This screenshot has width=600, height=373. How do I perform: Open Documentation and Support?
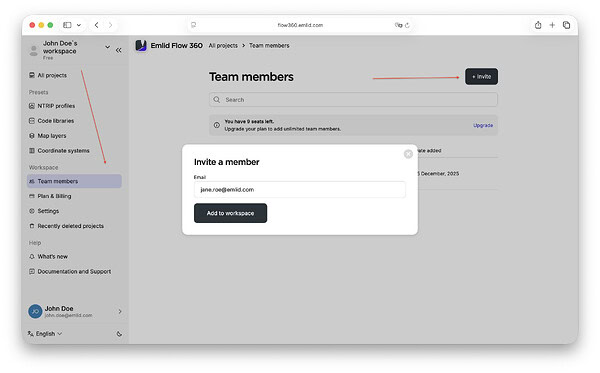(74, 272)
